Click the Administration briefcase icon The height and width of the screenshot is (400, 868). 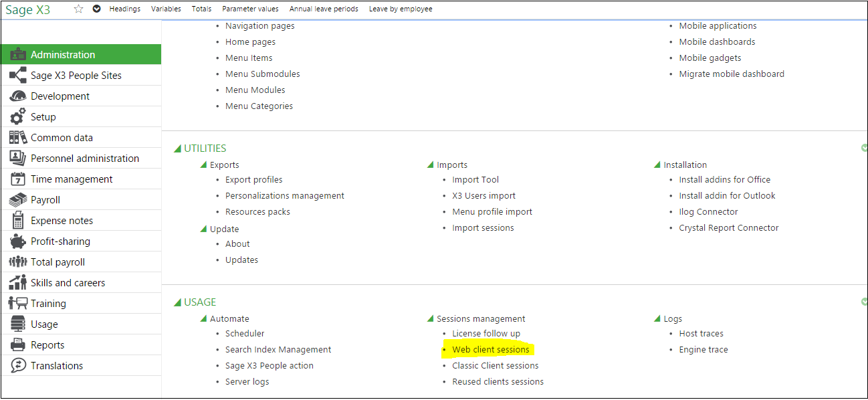18,55
